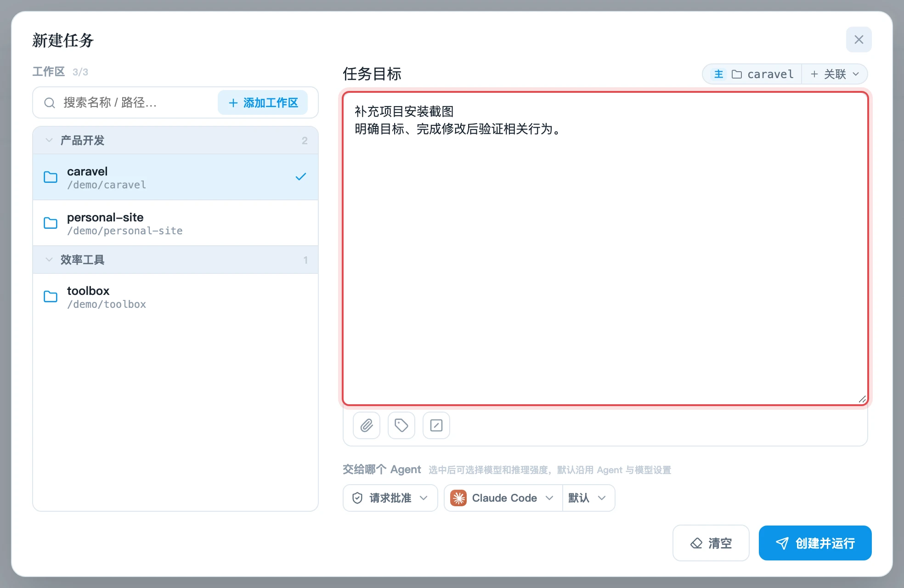The image size is (904, 588).
Task: Click the 主 badge in caravel chip
Action: pos(719,74)
